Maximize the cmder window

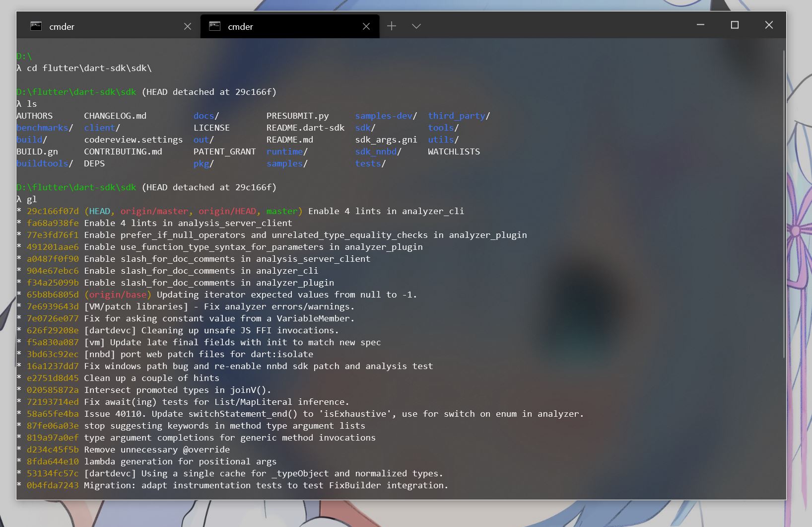click(x=735, y=25)
